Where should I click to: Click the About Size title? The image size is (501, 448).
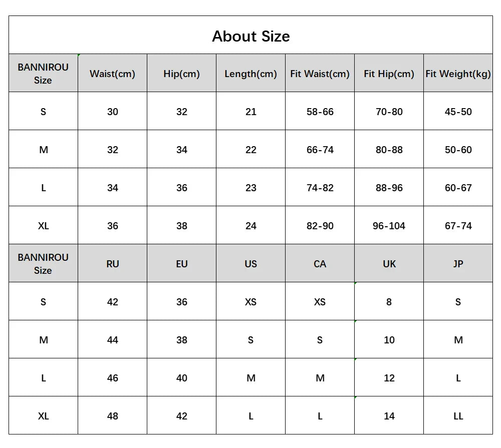250,36
